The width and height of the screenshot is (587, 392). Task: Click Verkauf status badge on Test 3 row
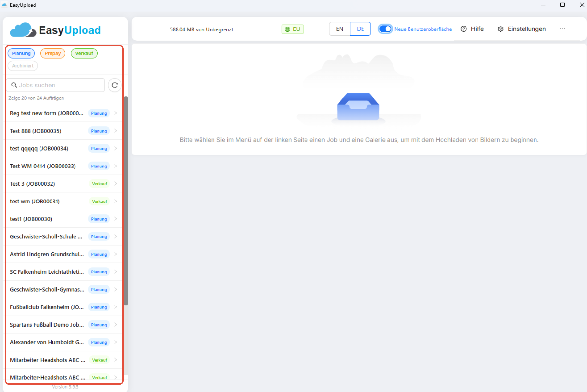[99, 184]
